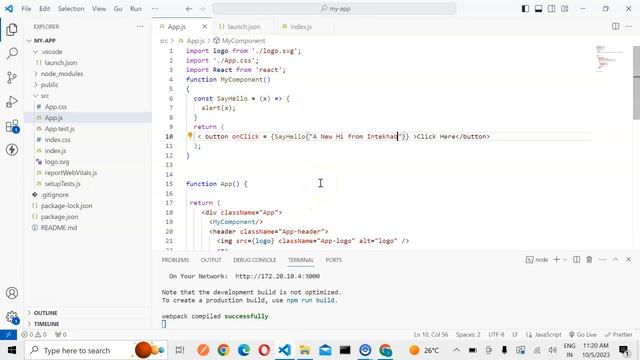
Task: Open the Accounts menu icon
Action: point(12,293)
